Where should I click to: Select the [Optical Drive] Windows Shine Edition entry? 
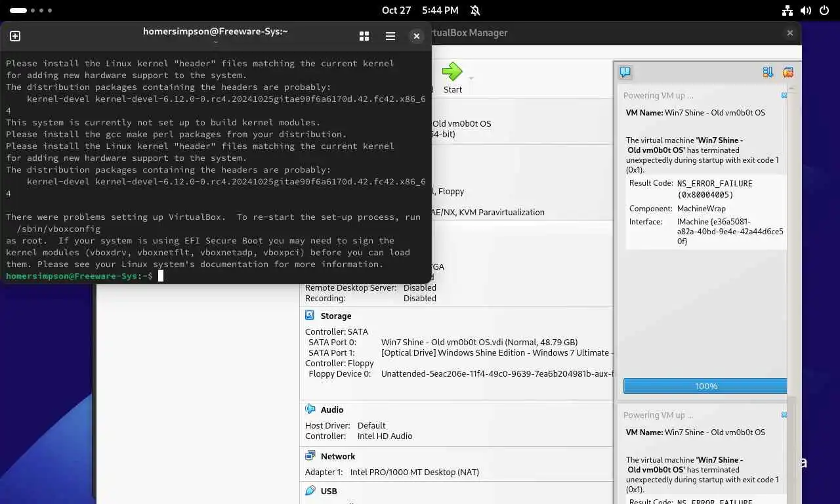pyautogui.click(x=497, y=353)
